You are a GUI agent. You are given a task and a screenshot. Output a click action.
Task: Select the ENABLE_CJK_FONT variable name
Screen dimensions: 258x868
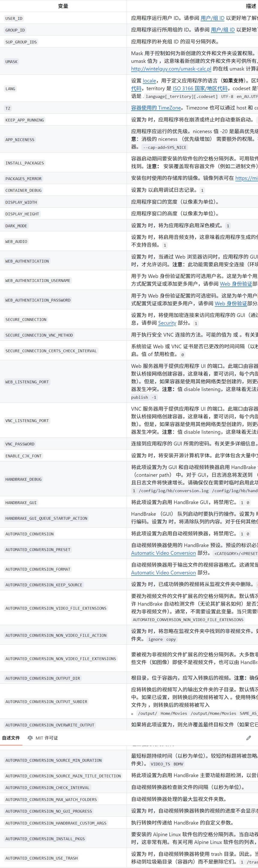[24, 456]
